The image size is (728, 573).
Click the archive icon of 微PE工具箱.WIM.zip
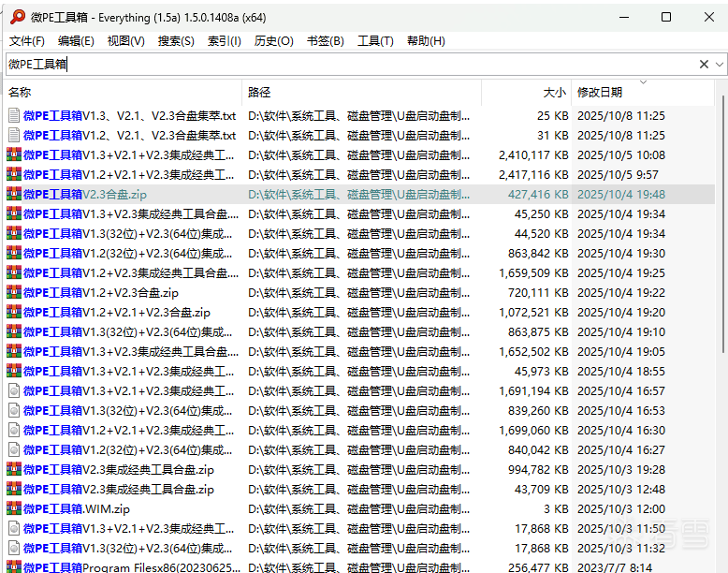point(14,509)
